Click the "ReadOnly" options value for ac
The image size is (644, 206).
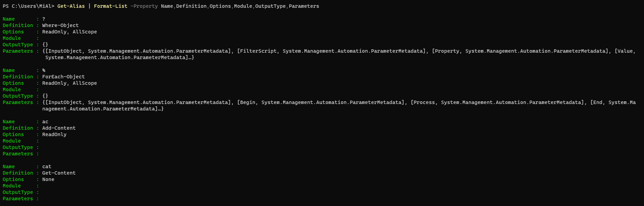[54, 134]
